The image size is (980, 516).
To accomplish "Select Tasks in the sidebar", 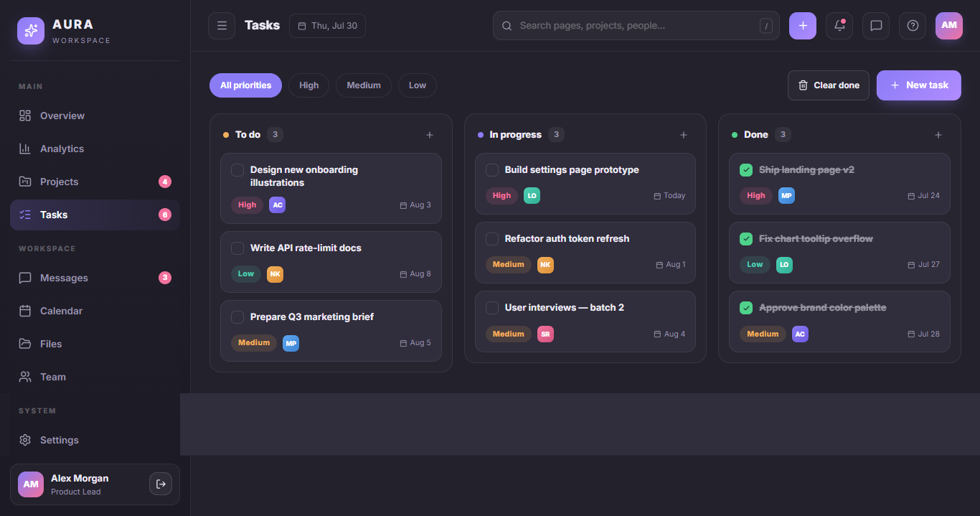I will (95, 215).
